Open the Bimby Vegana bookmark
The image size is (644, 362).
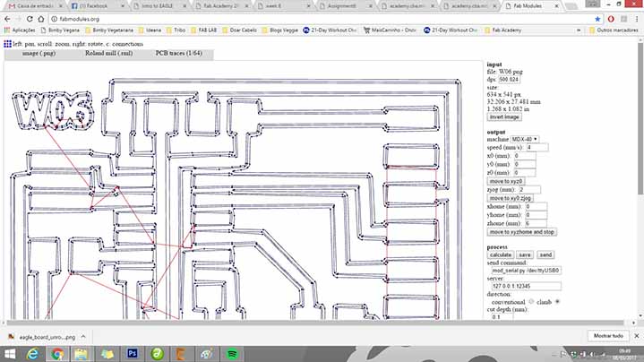pos(60,30)
